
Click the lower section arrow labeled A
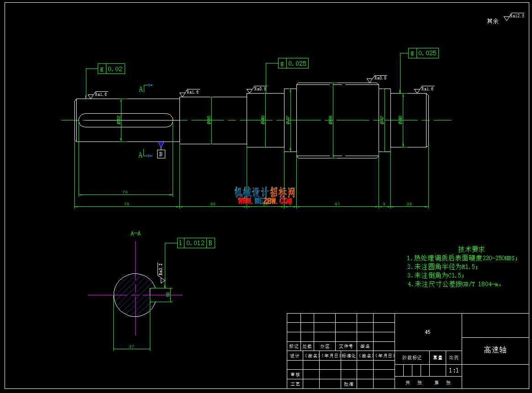click(x=145, y=154)
